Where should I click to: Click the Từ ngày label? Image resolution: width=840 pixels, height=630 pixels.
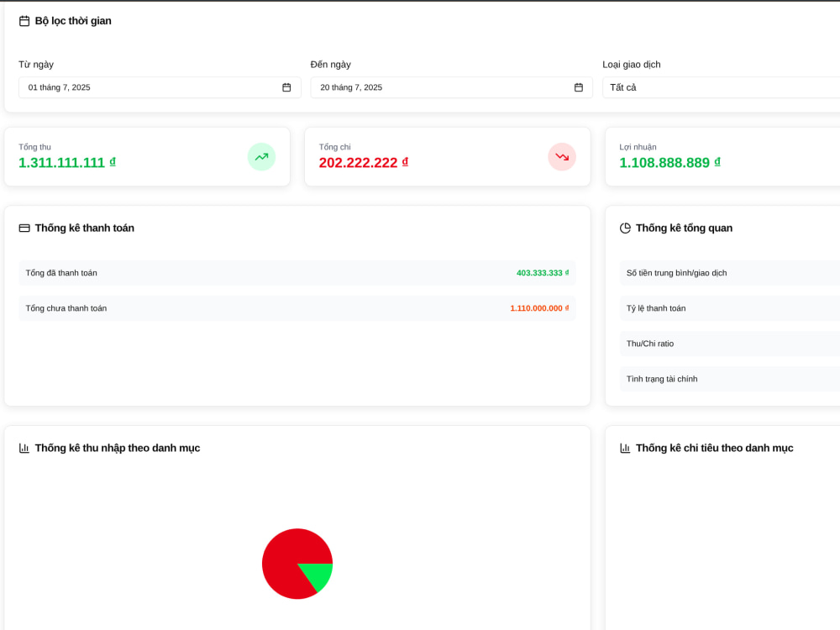pyautogui.click(x=36, y=65)
